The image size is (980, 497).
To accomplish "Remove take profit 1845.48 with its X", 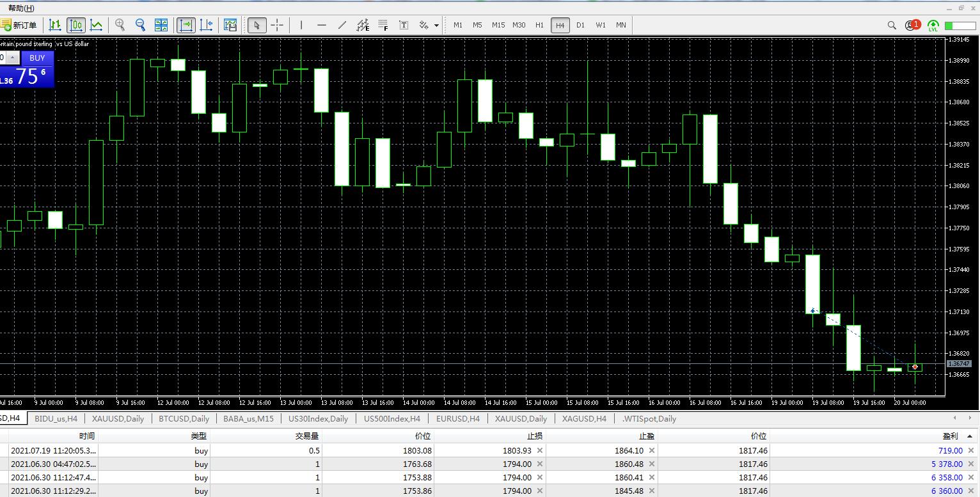I will coord(652,491).
